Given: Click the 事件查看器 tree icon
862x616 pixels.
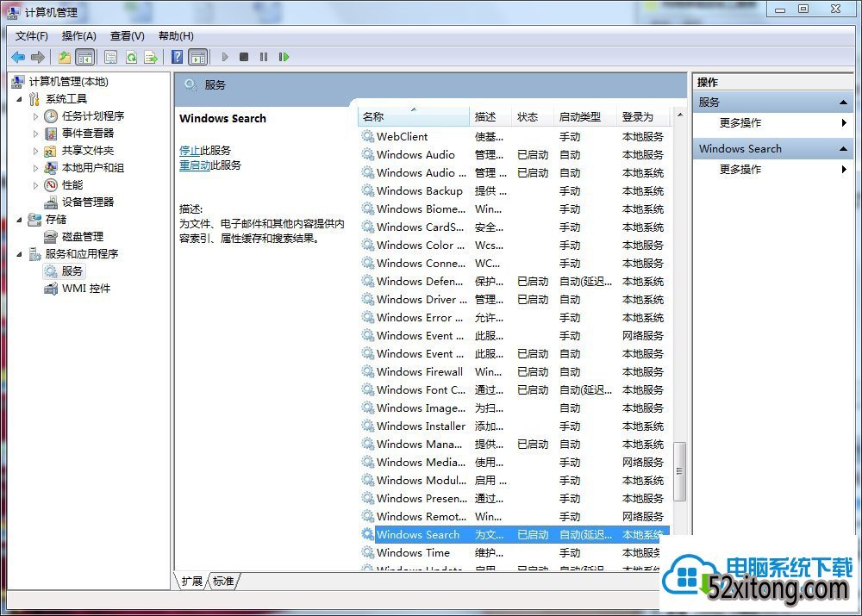Looking at the screenshot, I should pos(51,133).
